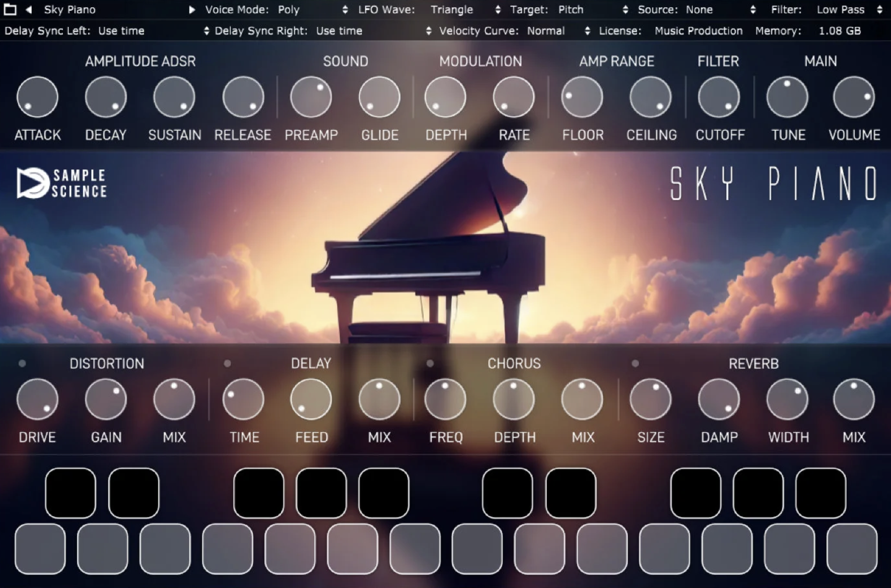891x588 pixels.
Task: Click the SampleScience logo
Action: [63, 183]
